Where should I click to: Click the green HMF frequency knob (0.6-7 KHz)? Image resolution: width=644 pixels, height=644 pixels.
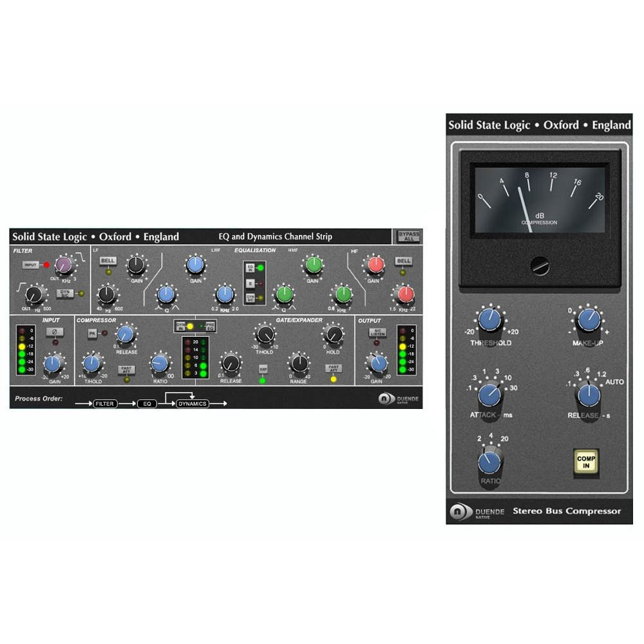343,294
